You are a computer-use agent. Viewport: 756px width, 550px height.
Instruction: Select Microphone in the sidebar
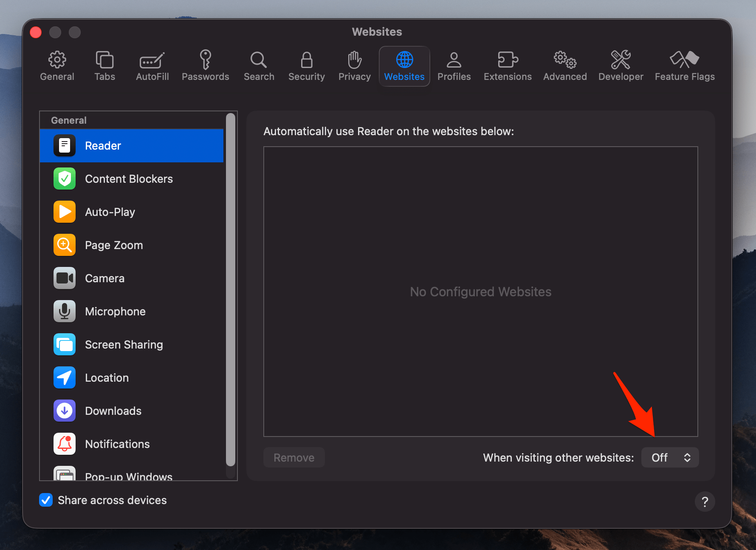click(x=132, y=312)
